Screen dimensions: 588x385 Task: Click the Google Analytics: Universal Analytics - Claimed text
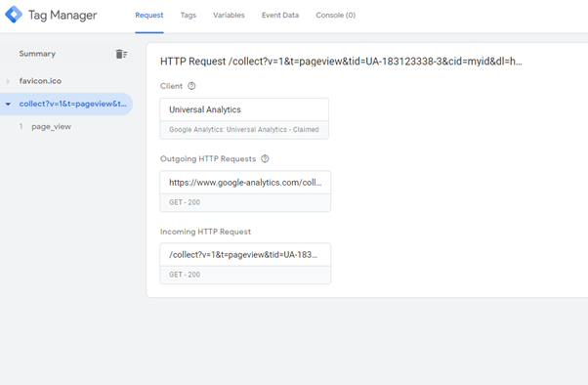tap(244, 129)
